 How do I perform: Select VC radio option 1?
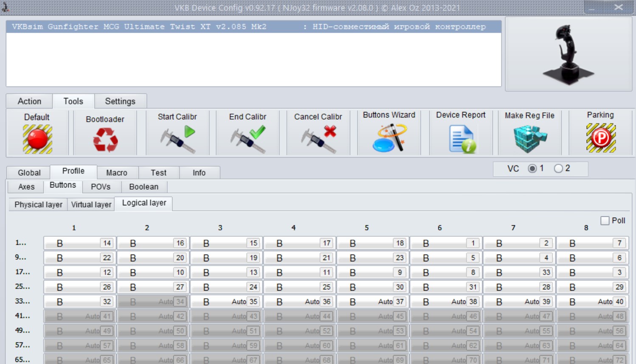point(532,169)
